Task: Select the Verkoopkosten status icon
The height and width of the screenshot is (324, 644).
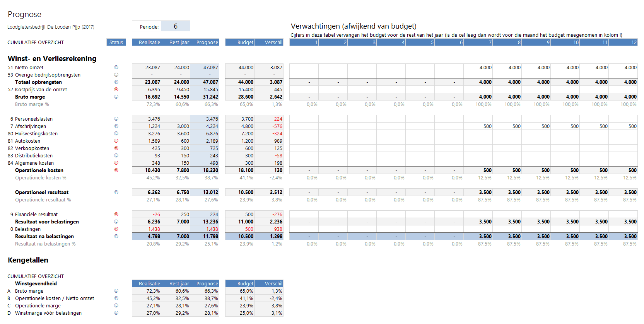Action: tap(116, 148)
